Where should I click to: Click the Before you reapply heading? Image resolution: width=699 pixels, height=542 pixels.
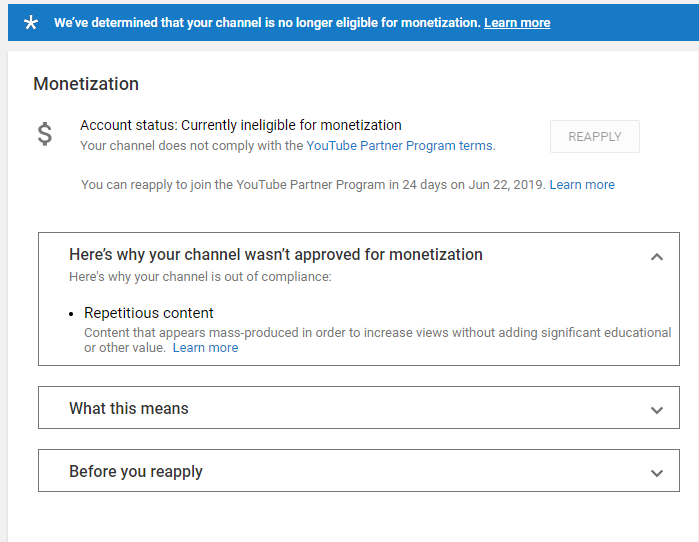click(x=136, y=472)
